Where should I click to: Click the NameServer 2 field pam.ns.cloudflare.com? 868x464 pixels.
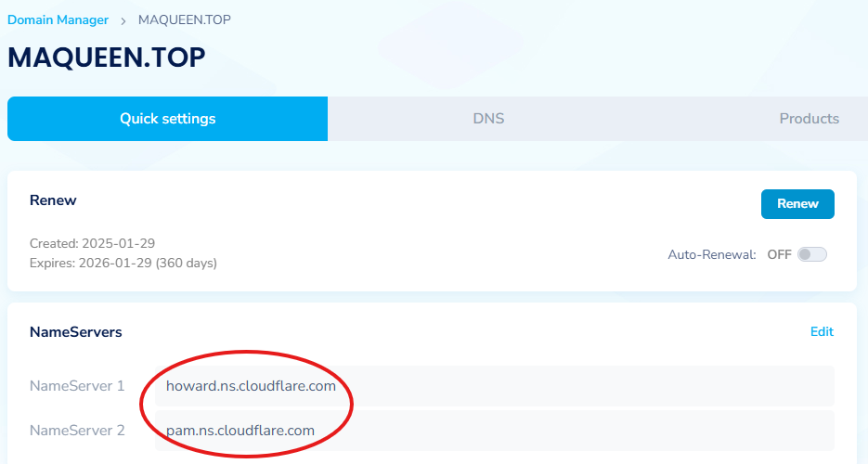[494, 431]
